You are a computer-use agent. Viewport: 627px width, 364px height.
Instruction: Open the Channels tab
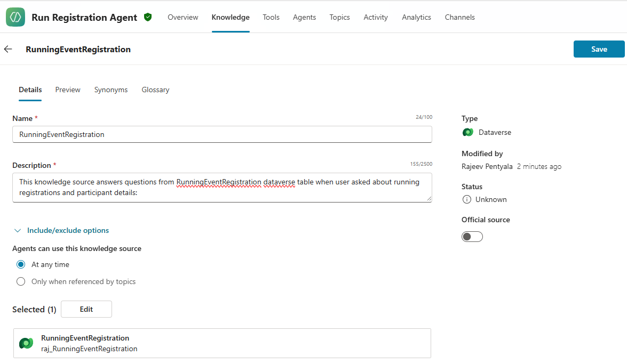459,17
